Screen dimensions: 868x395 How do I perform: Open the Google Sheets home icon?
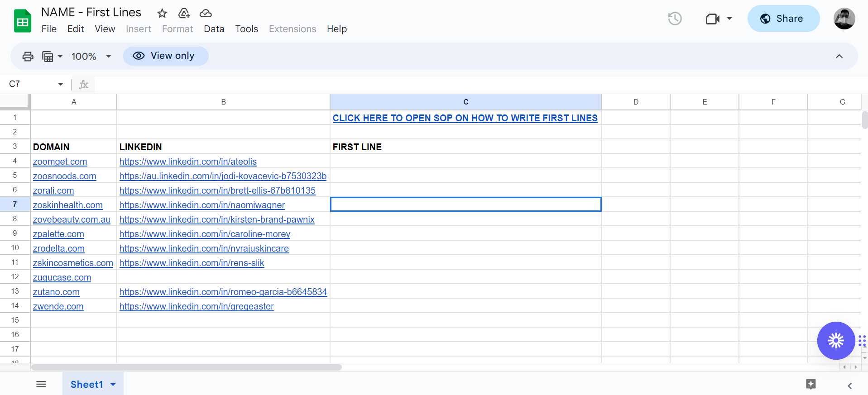tap(23, 21)
